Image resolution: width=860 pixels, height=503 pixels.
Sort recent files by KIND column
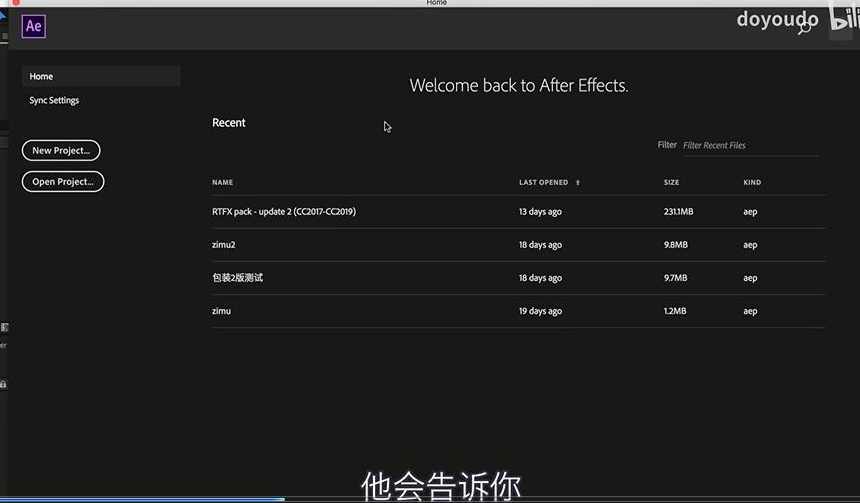752,182
